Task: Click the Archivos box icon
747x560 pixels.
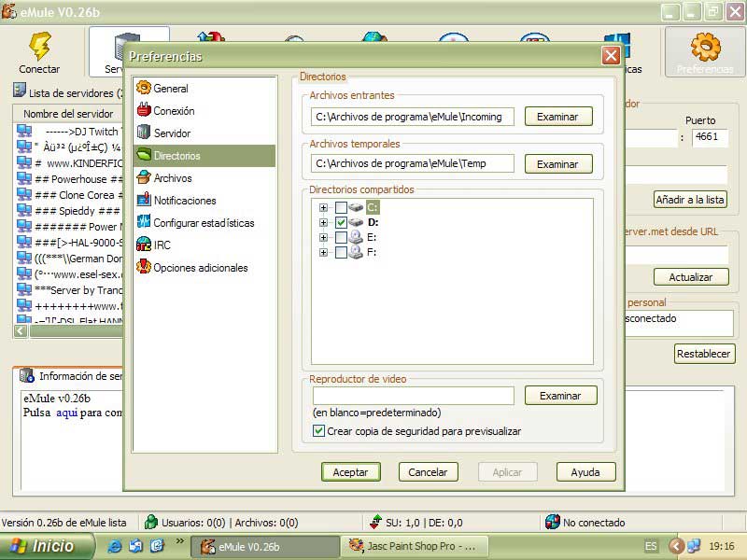Action: pyautogui.click(x=144, y=177)
